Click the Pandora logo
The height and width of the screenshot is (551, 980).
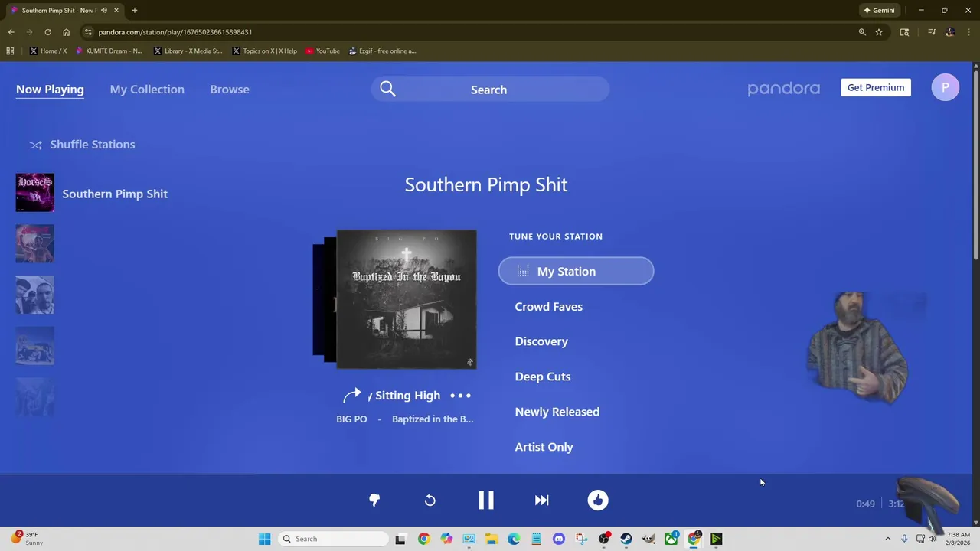click(783, 89)
